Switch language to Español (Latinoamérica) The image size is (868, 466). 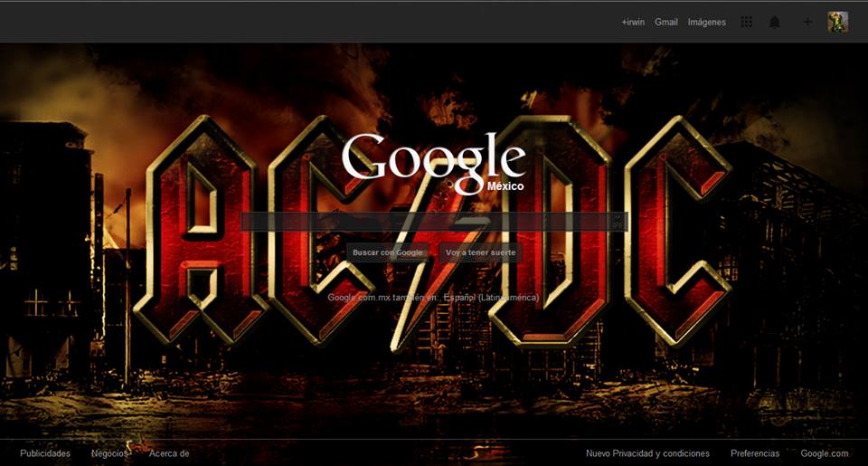click(491, 298)
